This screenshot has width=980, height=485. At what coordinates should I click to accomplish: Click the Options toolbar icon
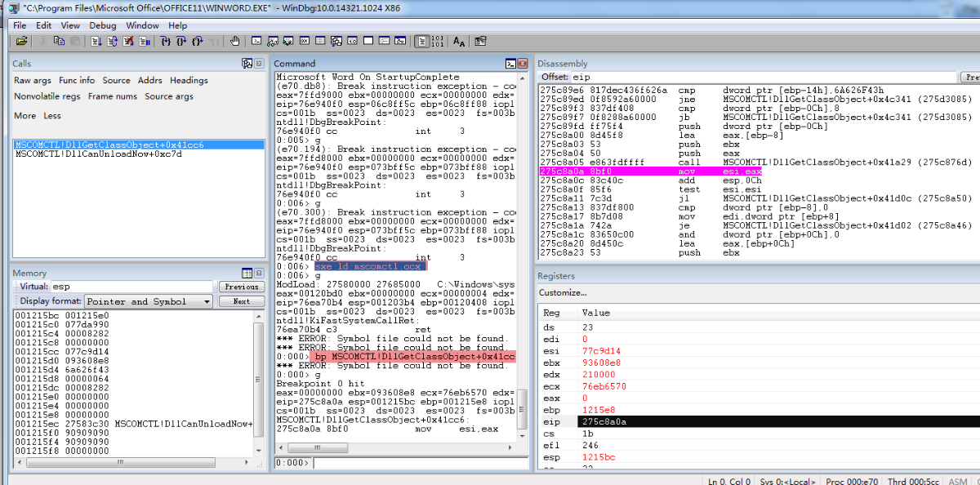pyautogui.click(x=480, y=41)
